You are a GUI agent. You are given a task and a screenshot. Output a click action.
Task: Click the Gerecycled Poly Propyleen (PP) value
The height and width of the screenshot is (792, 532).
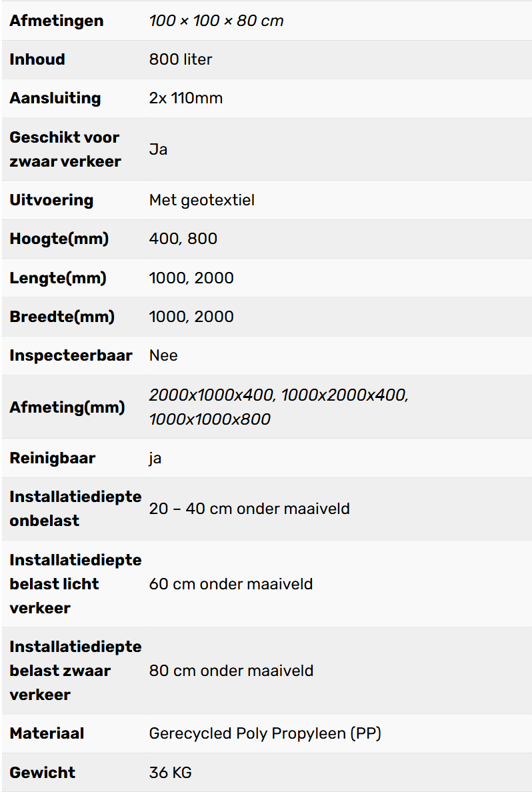[x=265, y=733]
